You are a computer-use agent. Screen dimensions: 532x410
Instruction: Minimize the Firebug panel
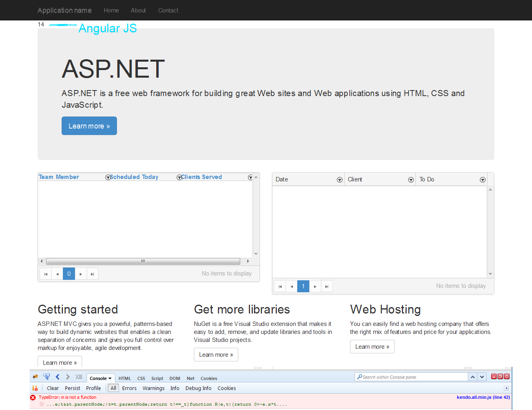pyautogui.click(x=494, y=376)
